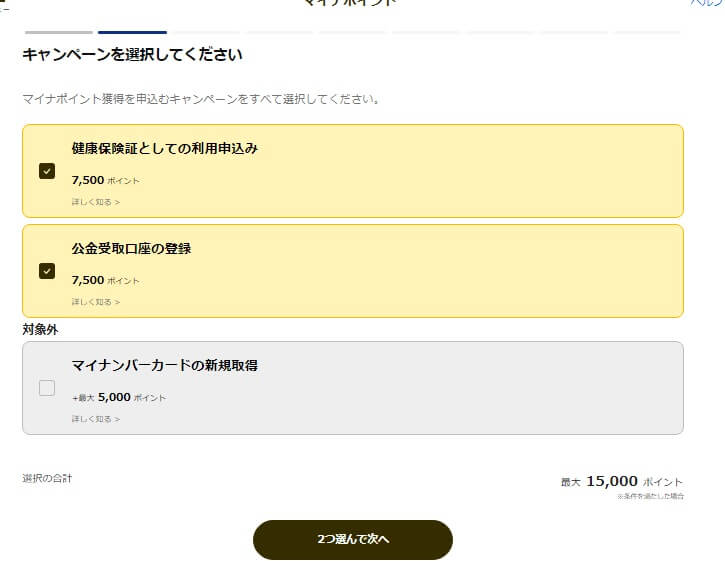725x561 pixels.
Task: Open 詳しく知る under 健康保険証としての利用申込み
Action: pos(95,202)
